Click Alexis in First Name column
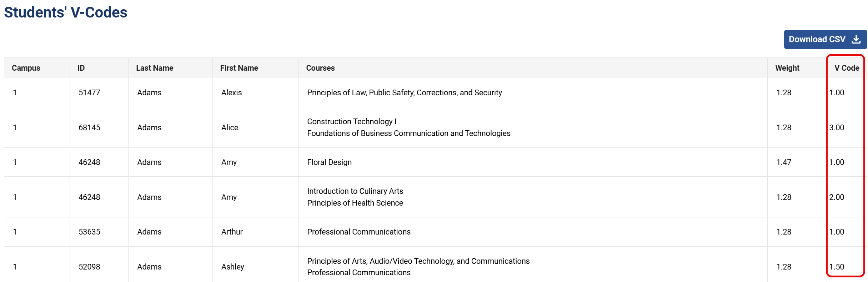The width and height of the screenshot is (868, 282). (231, 92)
